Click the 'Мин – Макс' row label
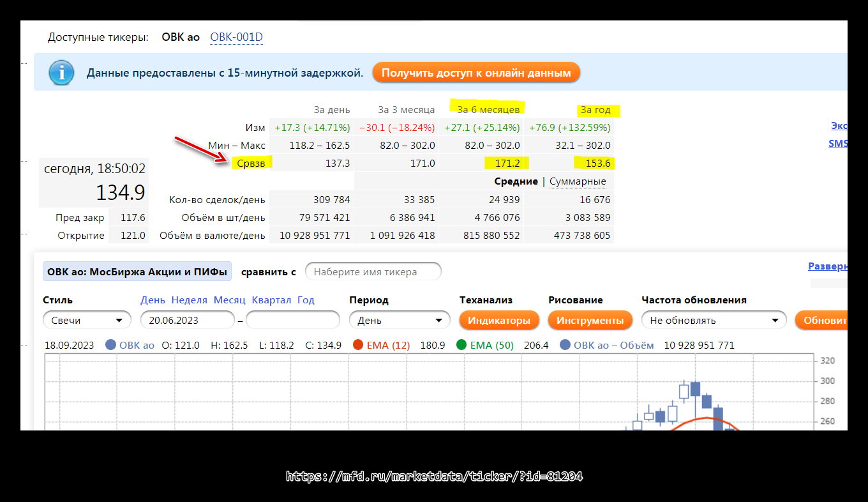 [x=237, y=146]
